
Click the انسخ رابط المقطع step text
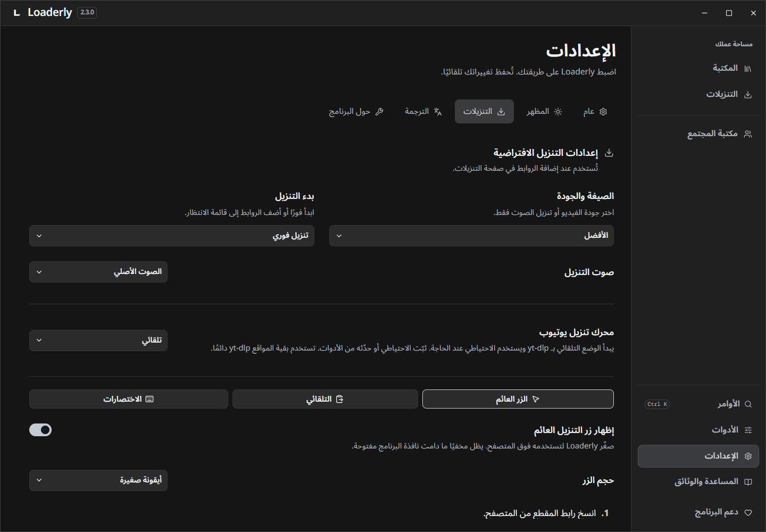coord(539,513)
